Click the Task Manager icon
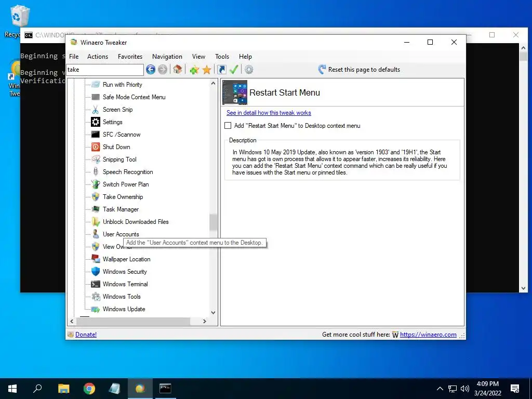 [96, 209]
